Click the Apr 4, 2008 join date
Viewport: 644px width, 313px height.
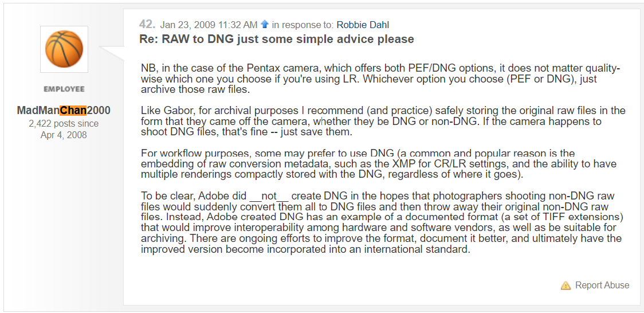64,135
